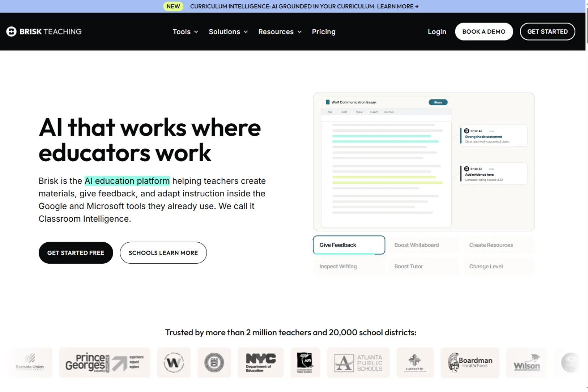The width and height of the screenshot is (588, 392).
Task: Select the Boardman Local Schools logo
Action: 470,363
